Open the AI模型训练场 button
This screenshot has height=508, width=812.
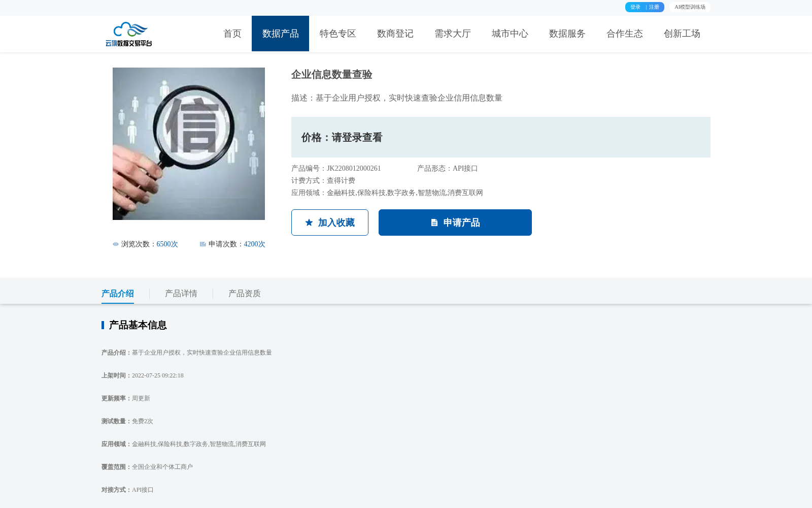pyautogui.click(x=690, y=7)
